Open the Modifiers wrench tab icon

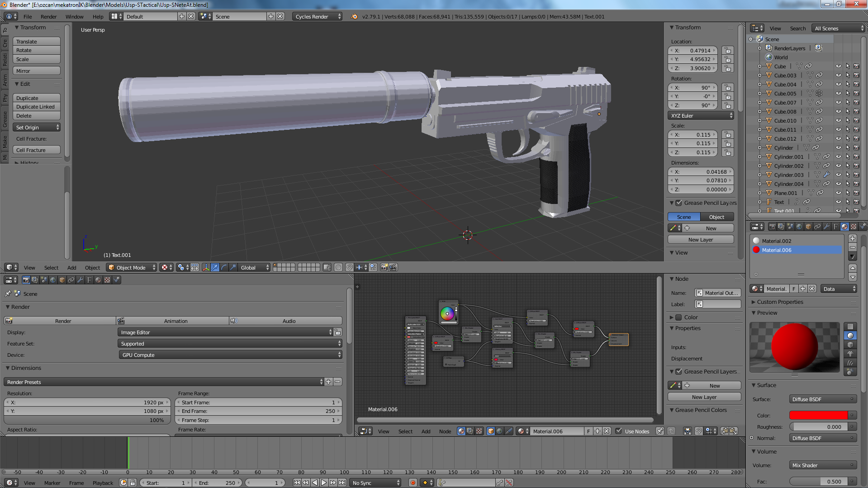pos(80,280)
